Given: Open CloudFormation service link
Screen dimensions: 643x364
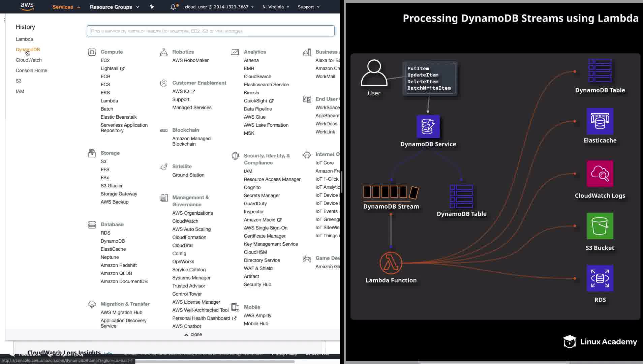Looking at the screenshot, I should click(x=189, y=237).
